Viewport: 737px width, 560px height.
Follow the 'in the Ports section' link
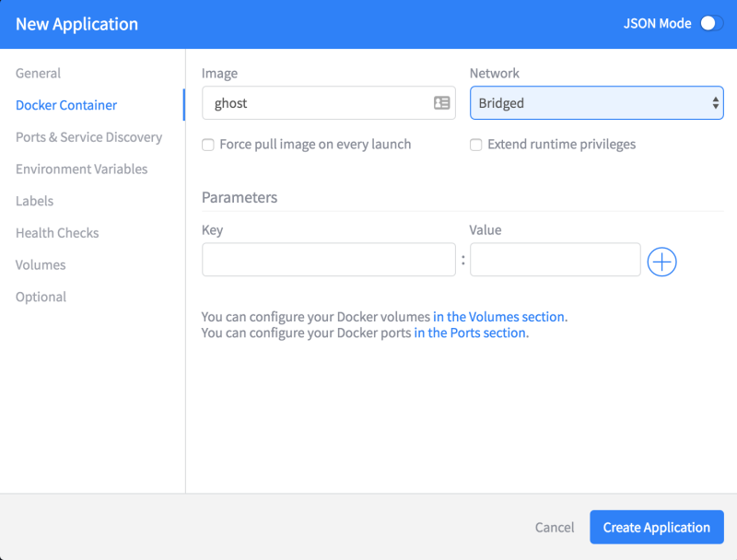[x=470, y=333]
